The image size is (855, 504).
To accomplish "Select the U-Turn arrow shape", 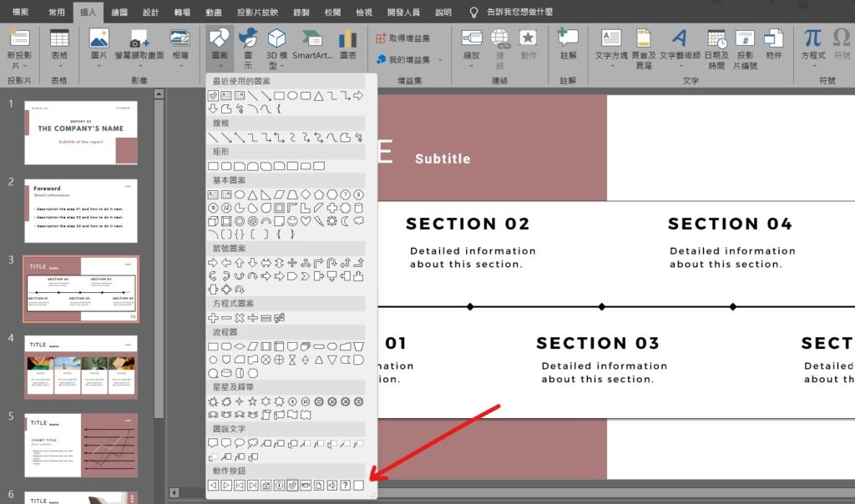I will (x=332, y=263).
